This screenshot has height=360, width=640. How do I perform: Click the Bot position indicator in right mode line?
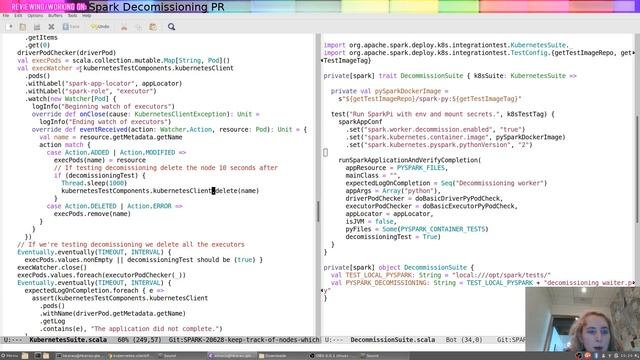[451, 340]
